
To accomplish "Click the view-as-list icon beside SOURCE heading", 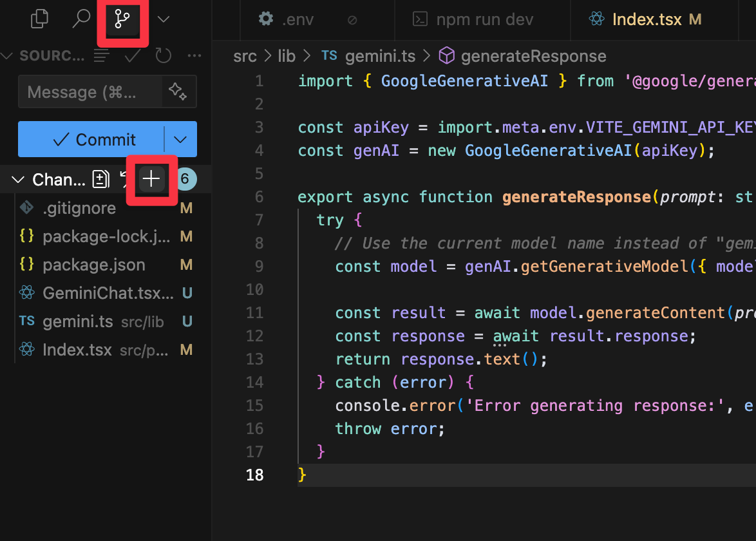I will pyautogui.click(x=101, y=56).
